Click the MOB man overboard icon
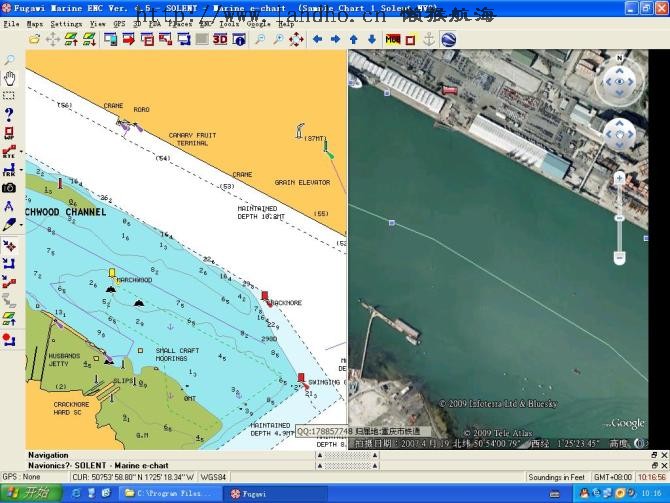The width and height of the screenshot is (670, 503). pyautogui.click(x=392, y=40)
